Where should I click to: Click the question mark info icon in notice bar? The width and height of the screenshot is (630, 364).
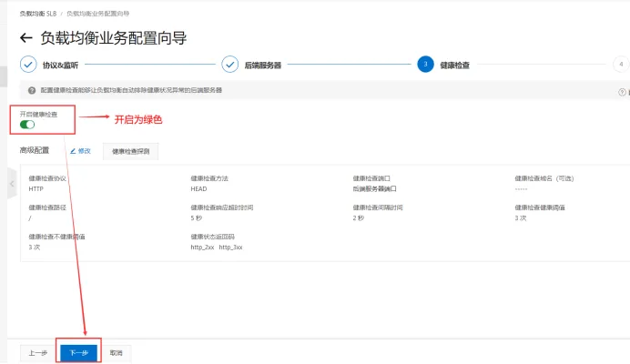coord(32,90)
